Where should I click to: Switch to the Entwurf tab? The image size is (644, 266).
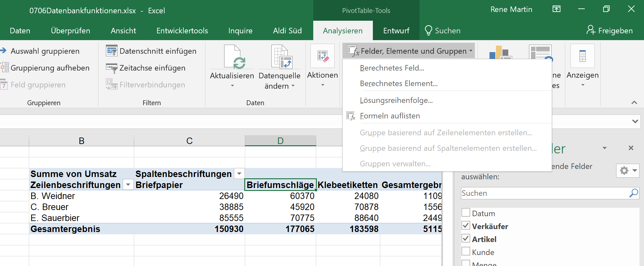click(396, 31)
